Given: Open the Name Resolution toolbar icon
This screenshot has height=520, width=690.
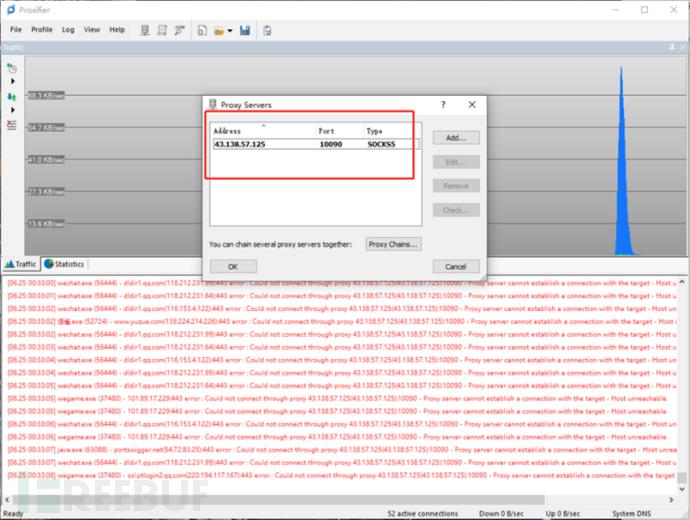Looking at the screenshot, I should click(x=180, y=30).
